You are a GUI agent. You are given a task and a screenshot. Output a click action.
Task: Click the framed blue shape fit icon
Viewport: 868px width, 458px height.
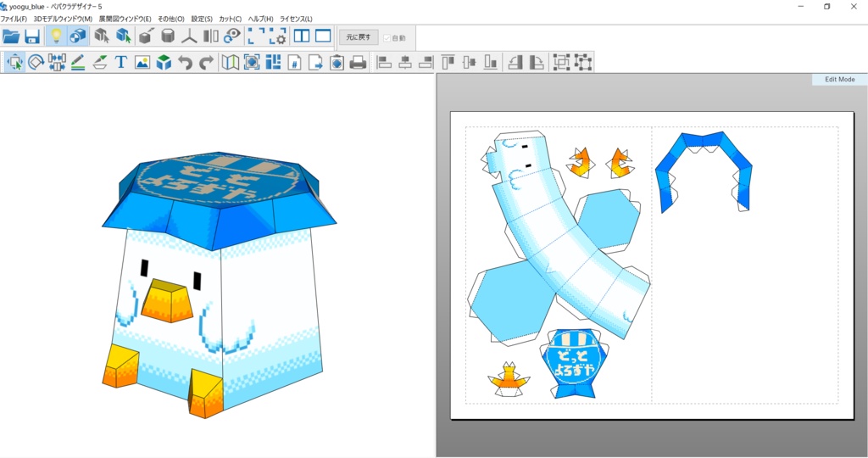click(x=252, y=62)
